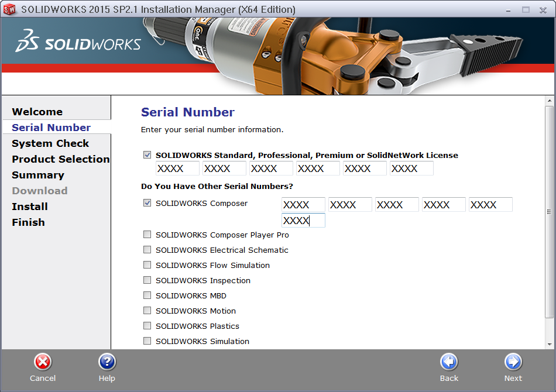
Task: Click 'Do You Have Other Serial Numbers?' heading
Action: point(217,187)
